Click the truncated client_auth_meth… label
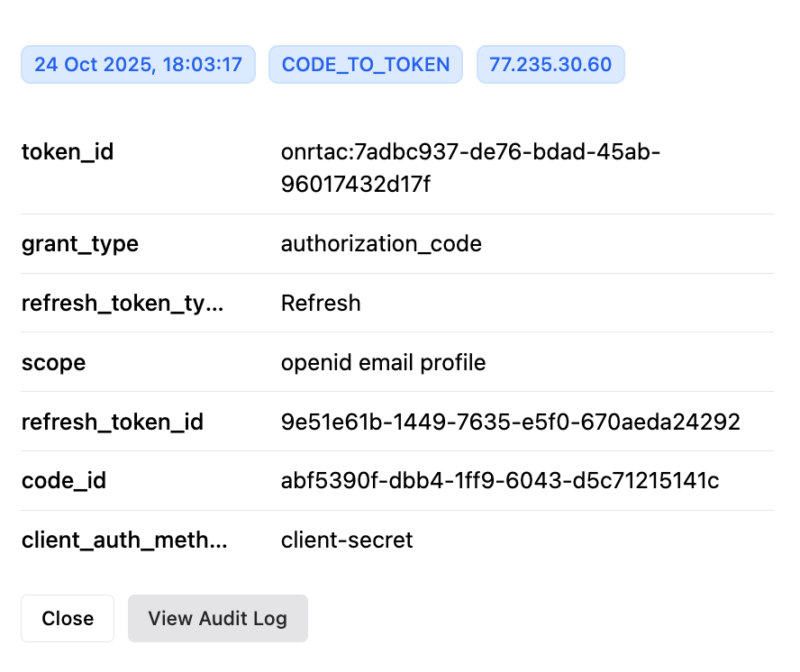 click(124, 540)
